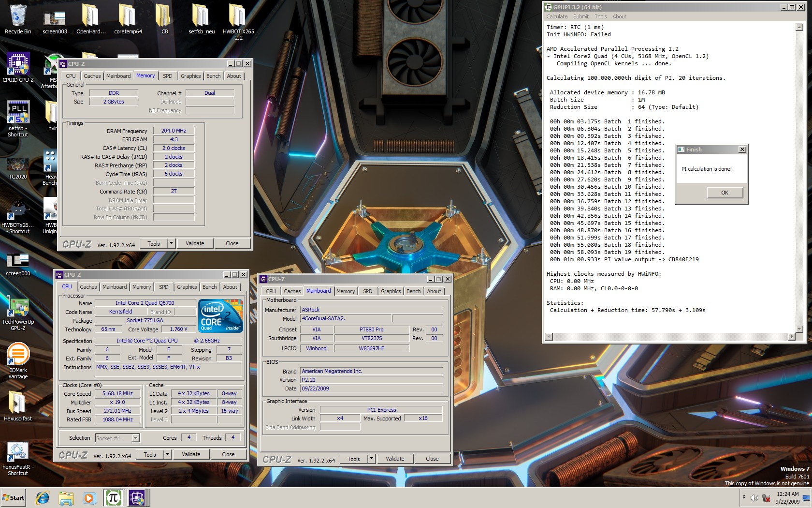Click the 4CoreDual-SATA2. model field

[x=346, y=318]
